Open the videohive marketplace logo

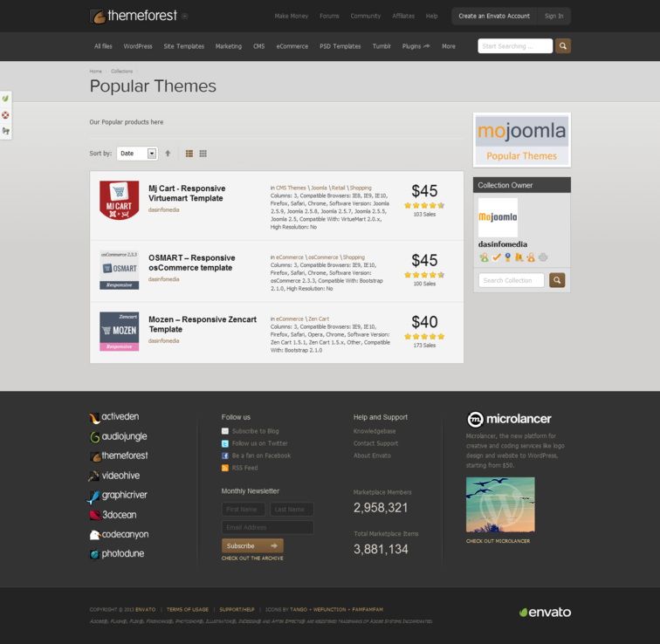[114, 476]
